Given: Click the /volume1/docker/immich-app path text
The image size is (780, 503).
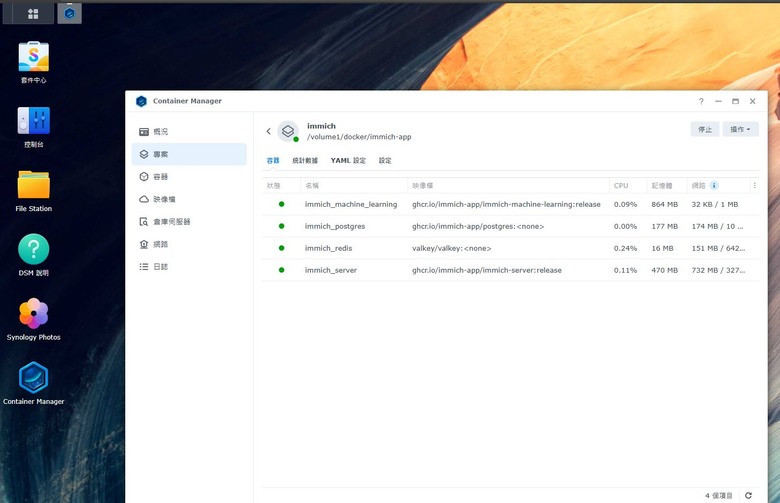Looking at the screenshot, I should pyautogui.click(x=359, y=137).
